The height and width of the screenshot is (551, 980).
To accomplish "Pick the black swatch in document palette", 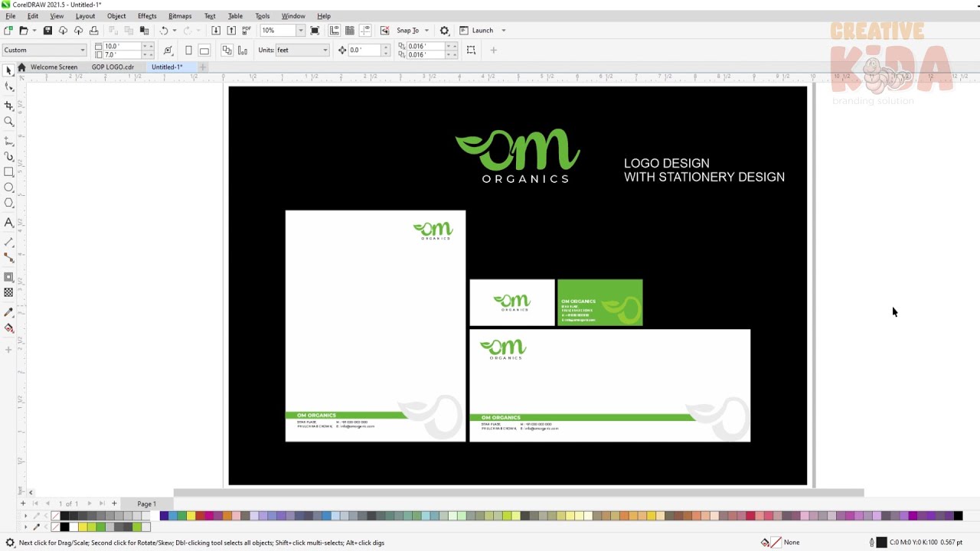I will 65,527.
